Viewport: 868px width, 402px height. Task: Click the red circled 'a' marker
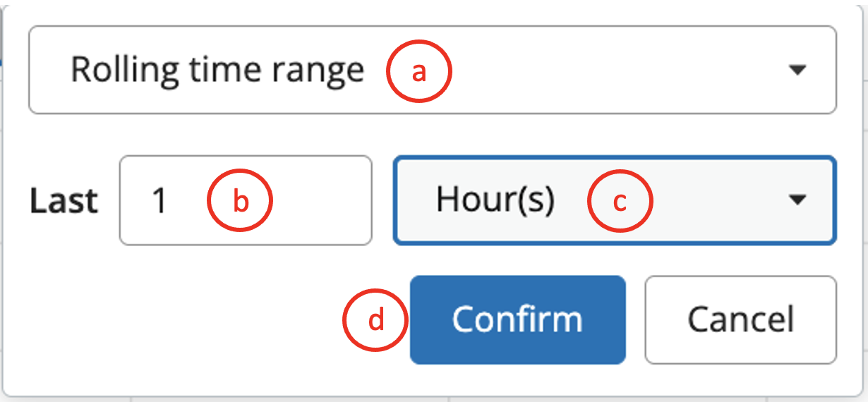[x=419, y=71]
